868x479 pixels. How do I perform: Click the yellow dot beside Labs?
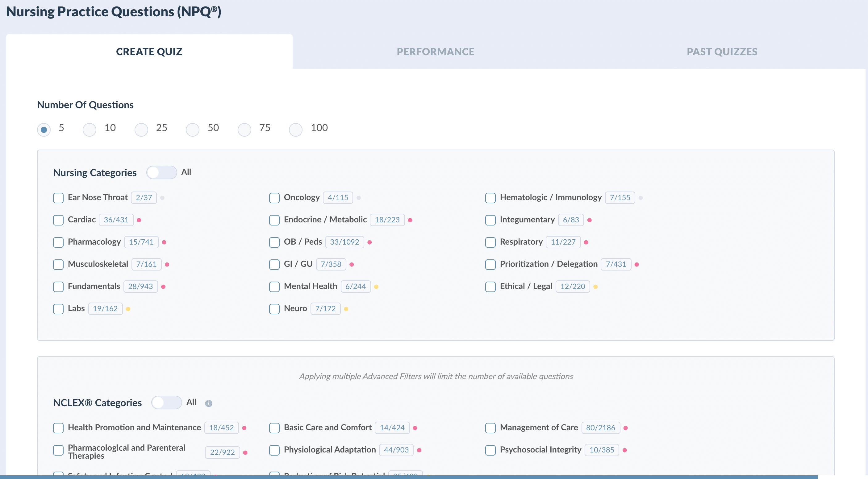(x=128, y=309)
